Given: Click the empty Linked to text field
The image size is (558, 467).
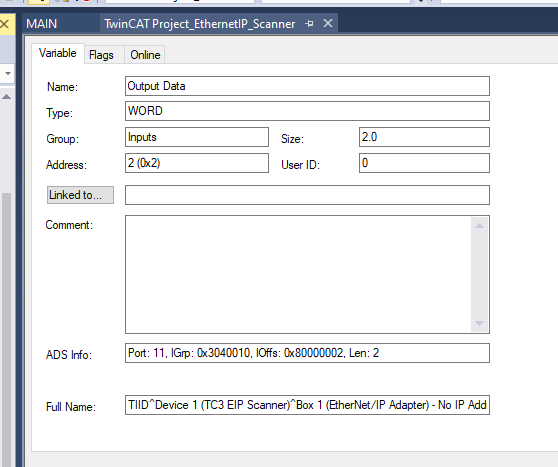Looking at the screenshot, I should [x=307, y=195].
